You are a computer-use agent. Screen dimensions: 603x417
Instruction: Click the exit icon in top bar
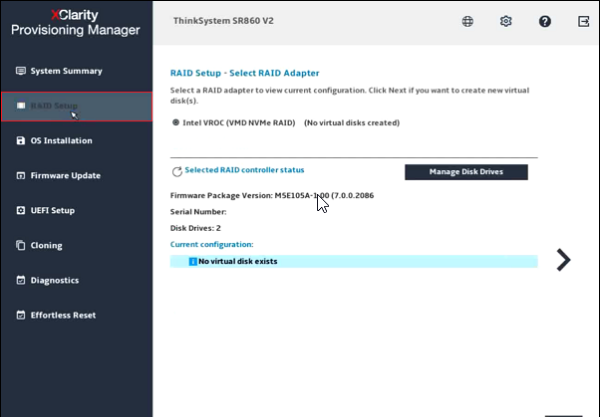[583, 21]
